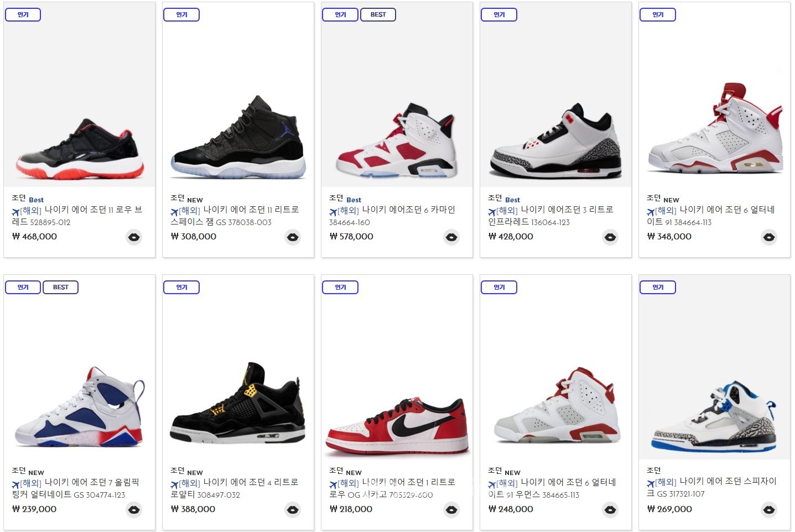795x532 pixels.
Task: Click the lips icon on the ₩468,000 Jordan 11 Low Bred
Action: (134, 237)
